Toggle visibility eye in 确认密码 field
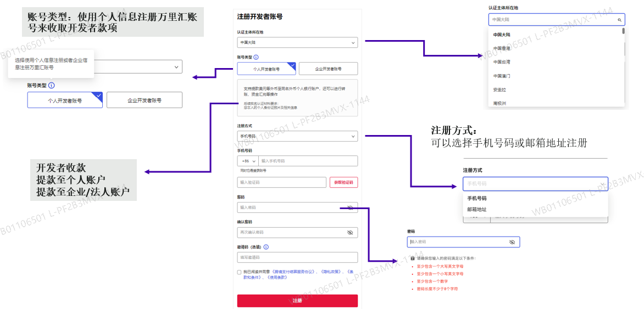Viewport: 644px width, 309px height. 350,232
